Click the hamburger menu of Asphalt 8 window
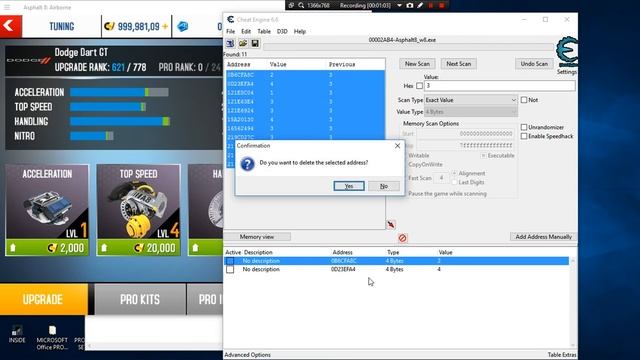 click(7, 7)
